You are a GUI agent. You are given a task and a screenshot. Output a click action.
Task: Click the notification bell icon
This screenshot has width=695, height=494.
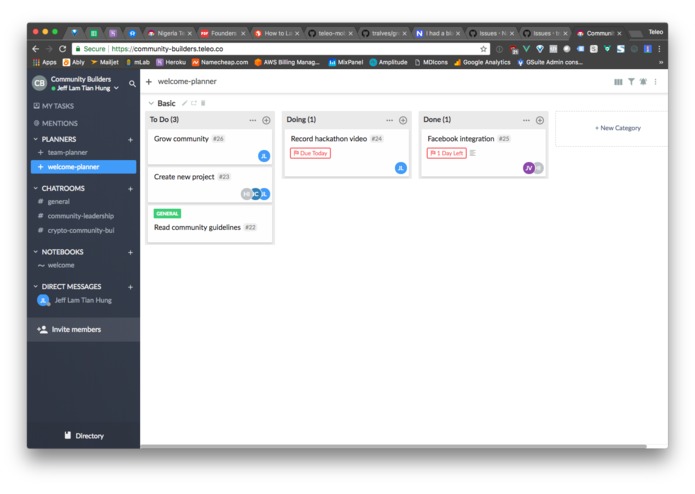[x=643, y=82]
